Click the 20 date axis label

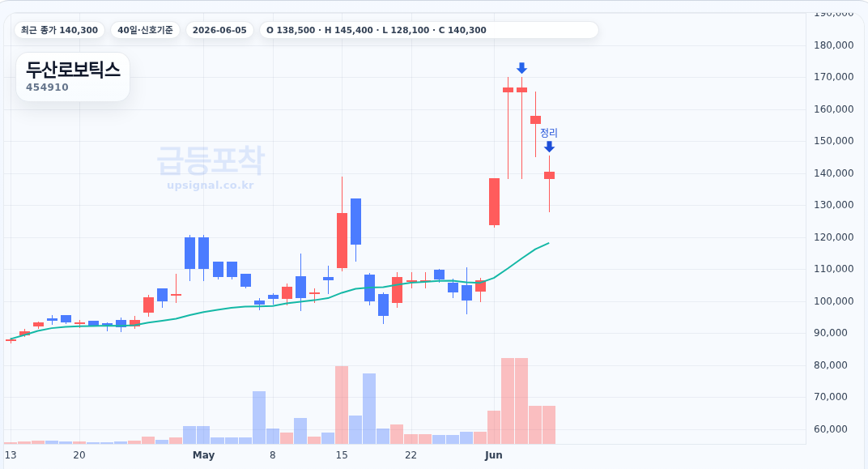click(x=79, y=455)
